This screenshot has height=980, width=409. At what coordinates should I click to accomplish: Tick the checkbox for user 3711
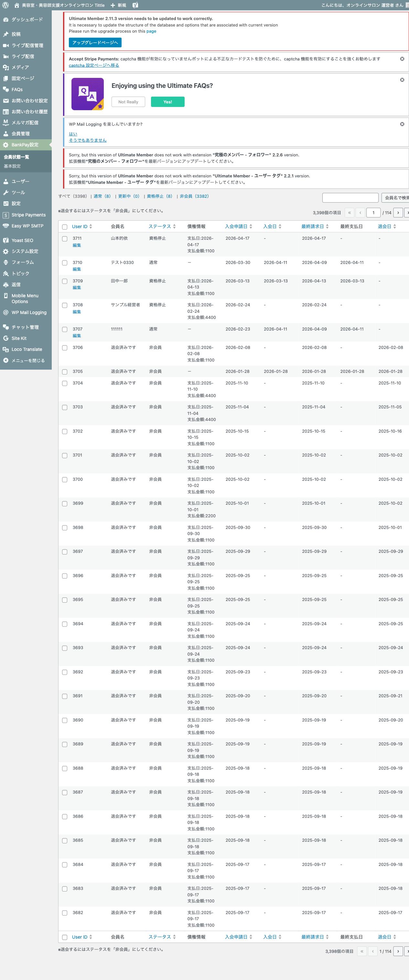point(65,239)
